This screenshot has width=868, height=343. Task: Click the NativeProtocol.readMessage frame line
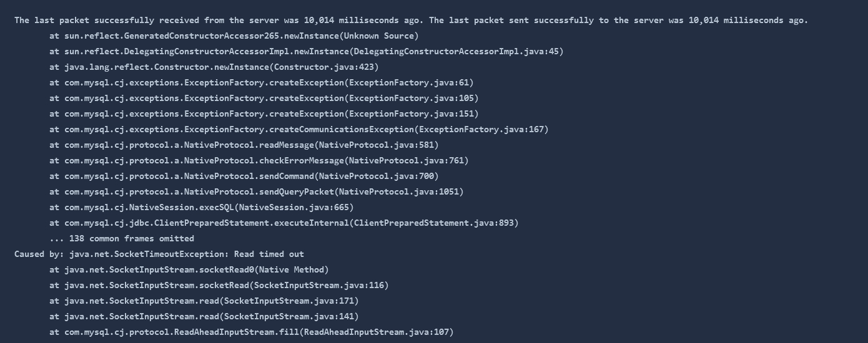pos(244,145)
